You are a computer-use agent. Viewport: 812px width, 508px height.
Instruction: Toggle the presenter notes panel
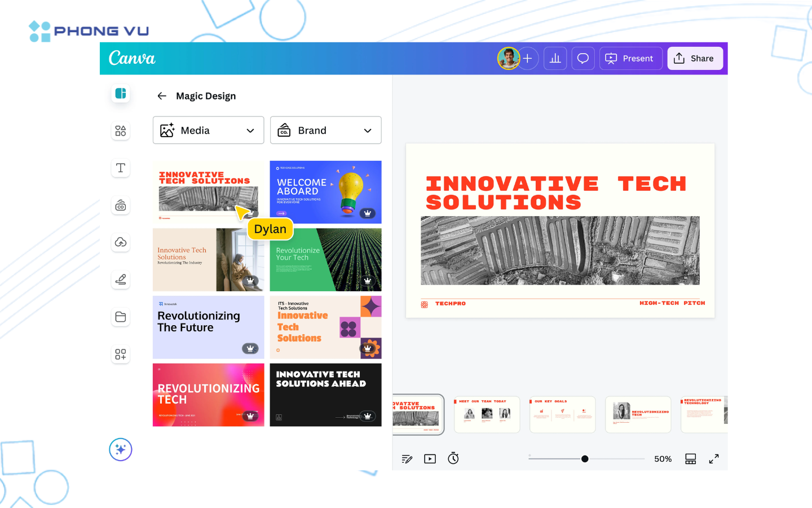click(407, 459)
